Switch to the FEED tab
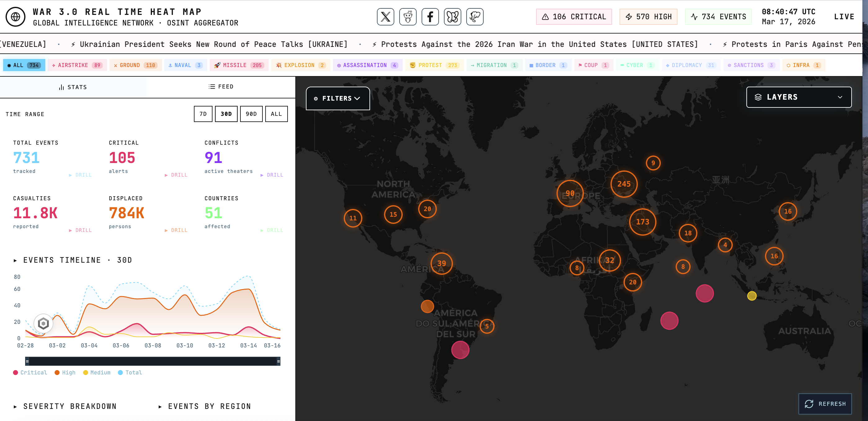Screen dimensions: 868x421 click(221, 87)
